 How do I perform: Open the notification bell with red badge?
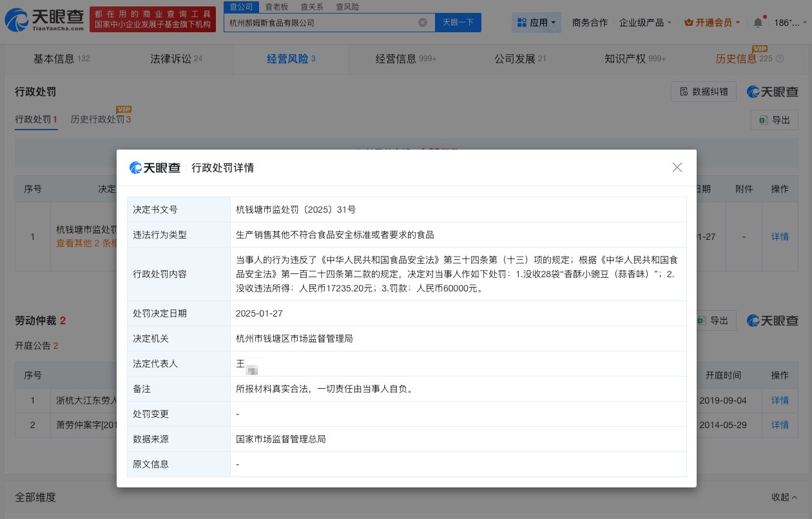758,22
